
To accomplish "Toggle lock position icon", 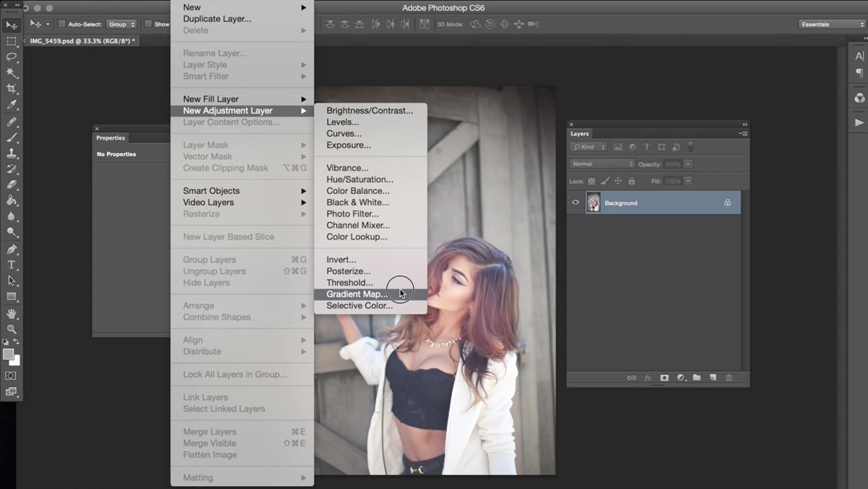I will click(618, 181).
